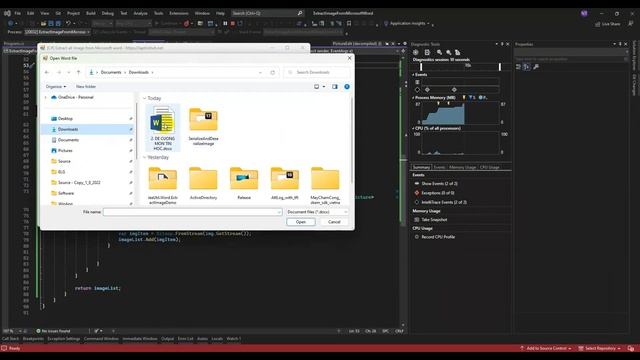Click the code editor vertical scrollbar

click(x=403, y=192)
